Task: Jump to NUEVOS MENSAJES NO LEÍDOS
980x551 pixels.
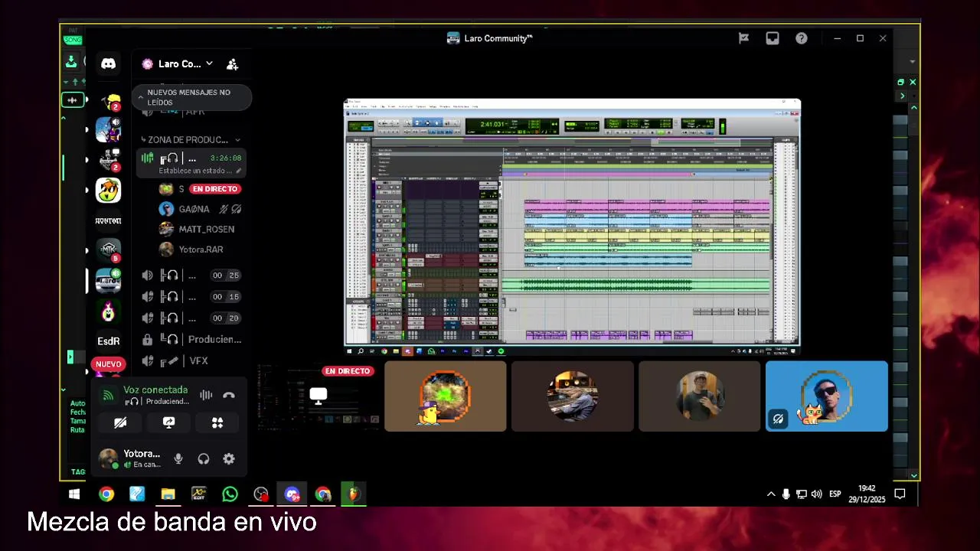Action: [x=191, y=97]
